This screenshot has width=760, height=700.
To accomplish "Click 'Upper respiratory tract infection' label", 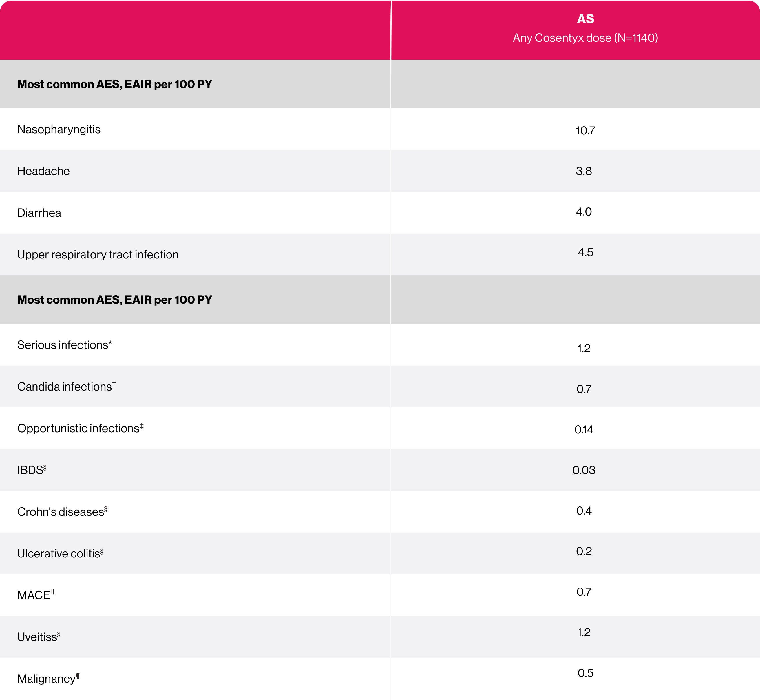I will point(98,255).
